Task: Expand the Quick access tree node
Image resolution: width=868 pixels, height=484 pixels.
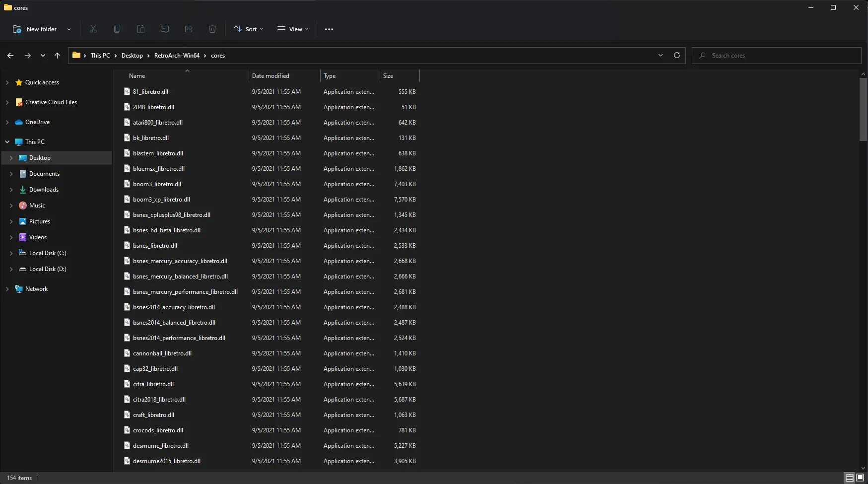Action: tap(7, 82)
